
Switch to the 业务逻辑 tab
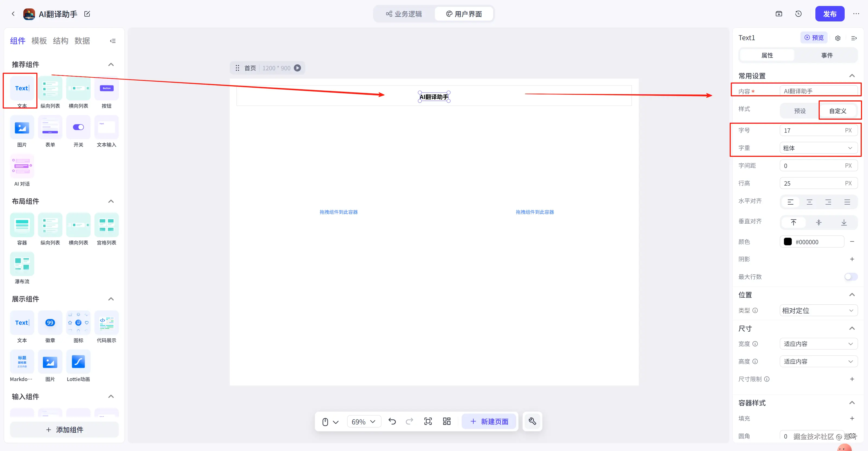click(x=404, y=14)
